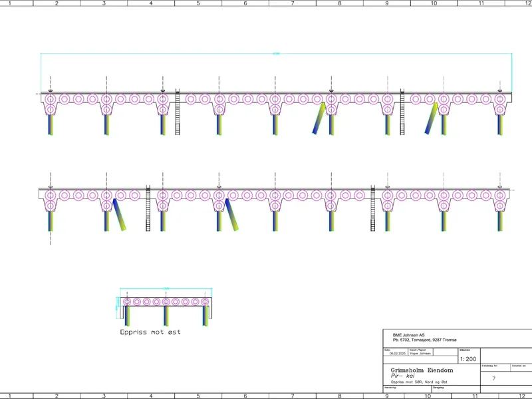Click the drawing number '7' in title block
The image size is (532, 399).
click(x=494, y=378)
